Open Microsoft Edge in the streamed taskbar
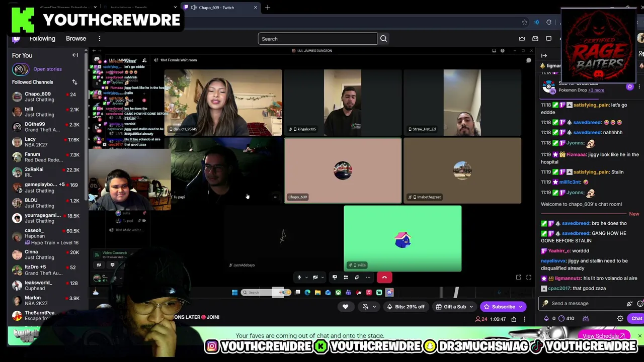644x362 pixels. click(307, 292)
